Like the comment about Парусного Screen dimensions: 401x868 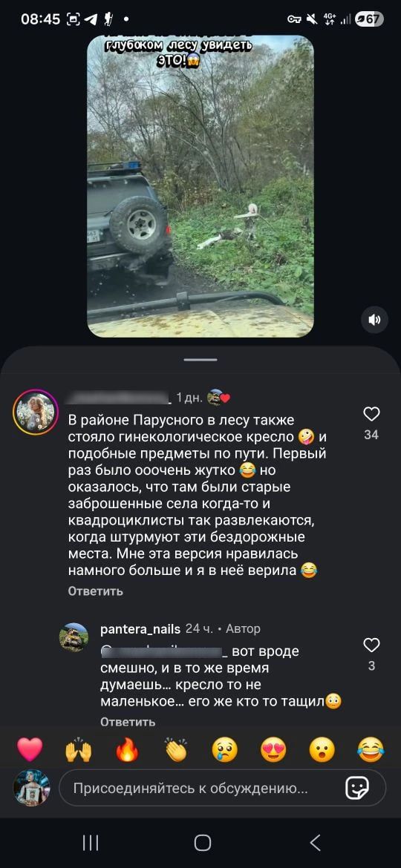click(371, 413)
